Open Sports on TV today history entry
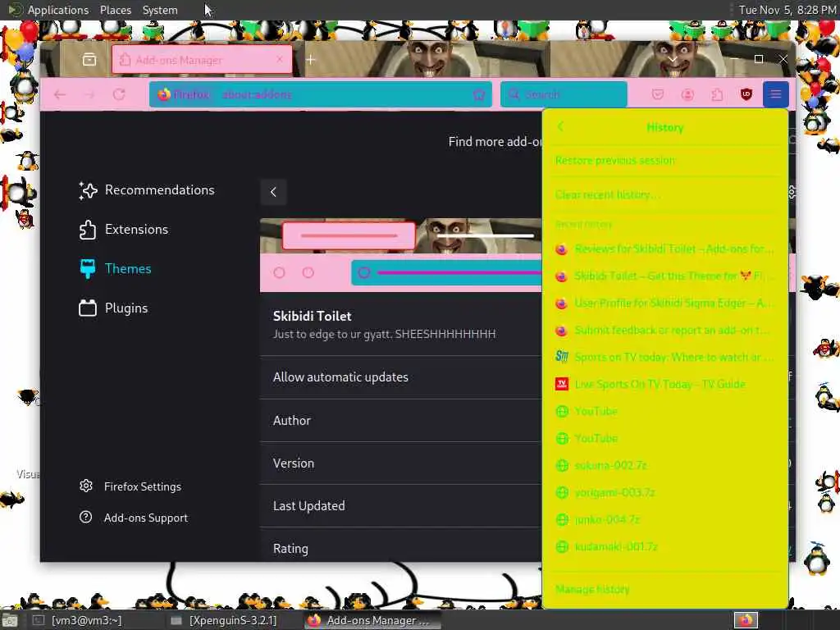This screenshot has width=840, height=630. pyautogui.click(x=664, y=358)
